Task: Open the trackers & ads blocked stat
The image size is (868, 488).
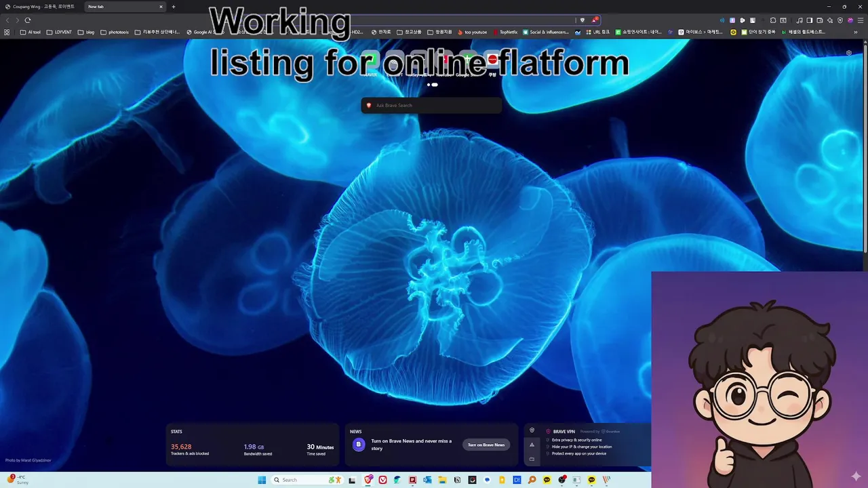Action: pos(190,449)
